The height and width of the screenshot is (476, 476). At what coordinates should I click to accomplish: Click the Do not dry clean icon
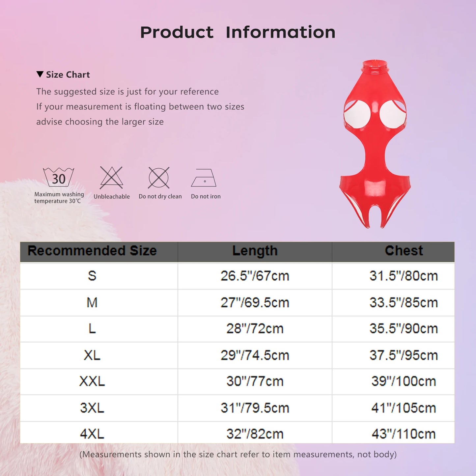[x=159, y=178]
